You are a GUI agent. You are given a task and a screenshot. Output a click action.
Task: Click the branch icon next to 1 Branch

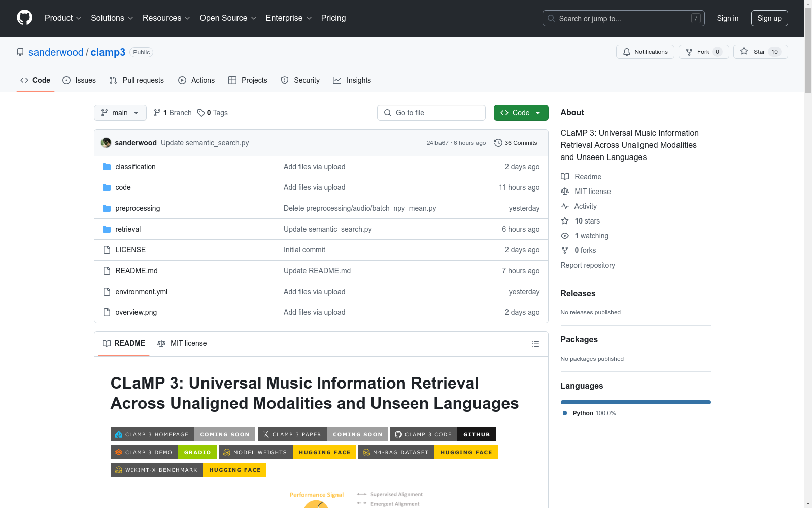point(157,113)
